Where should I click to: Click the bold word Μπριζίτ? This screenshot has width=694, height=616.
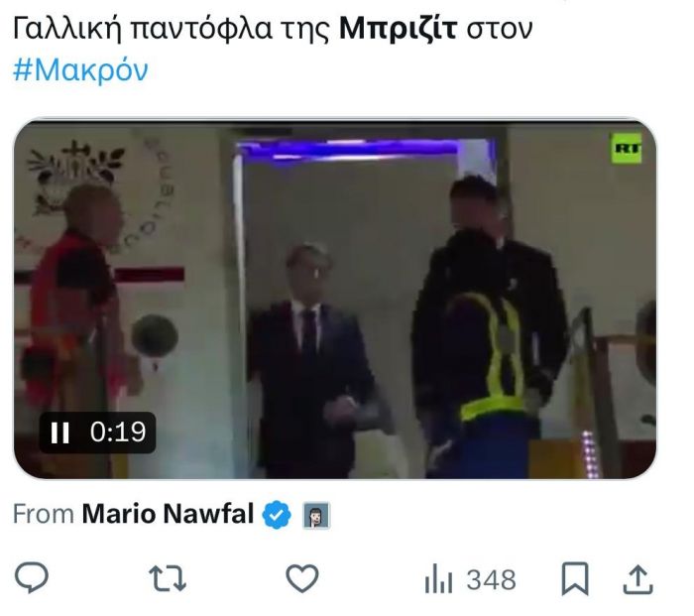point(398,29)
